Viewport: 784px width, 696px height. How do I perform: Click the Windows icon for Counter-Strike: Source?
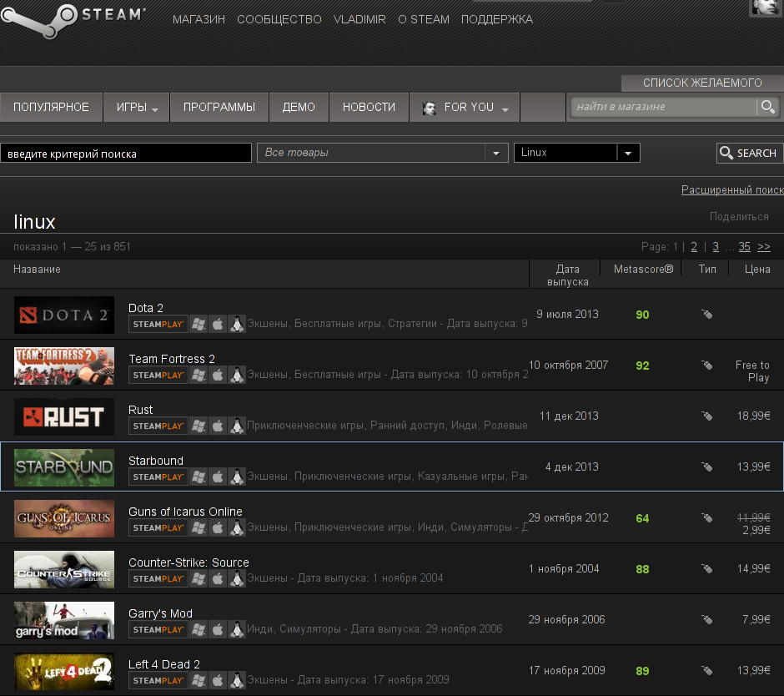[199, 578]
